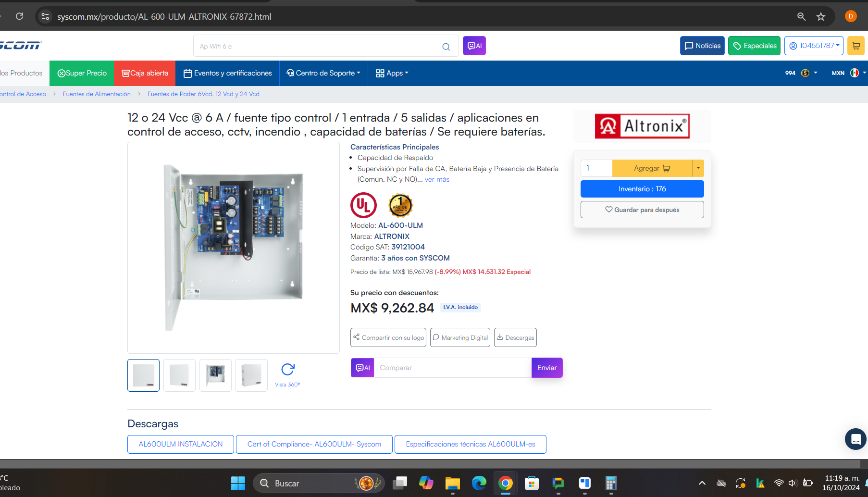
Task: Select fourth product thumbnail
Action: (251, 375)
